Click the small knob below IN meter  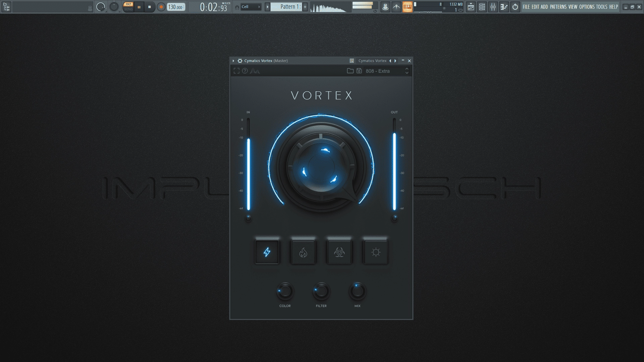coord(248,218)
